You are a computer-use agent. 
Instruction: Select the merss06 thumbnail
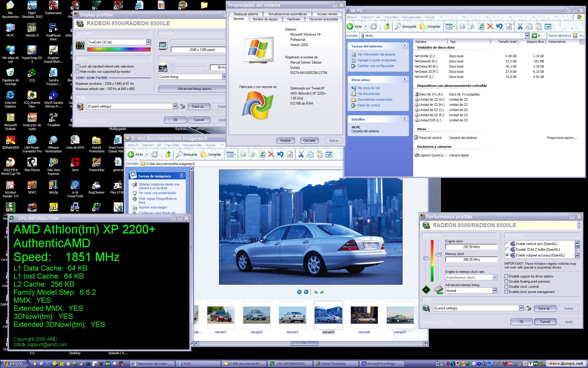tap(364, 315)
